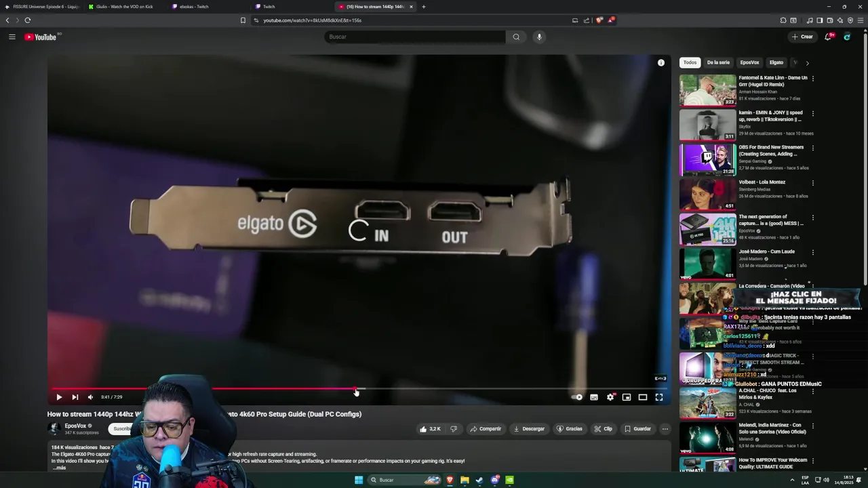
Task: Open OBS For Brand New Streamers video
Action: (707, 159)
